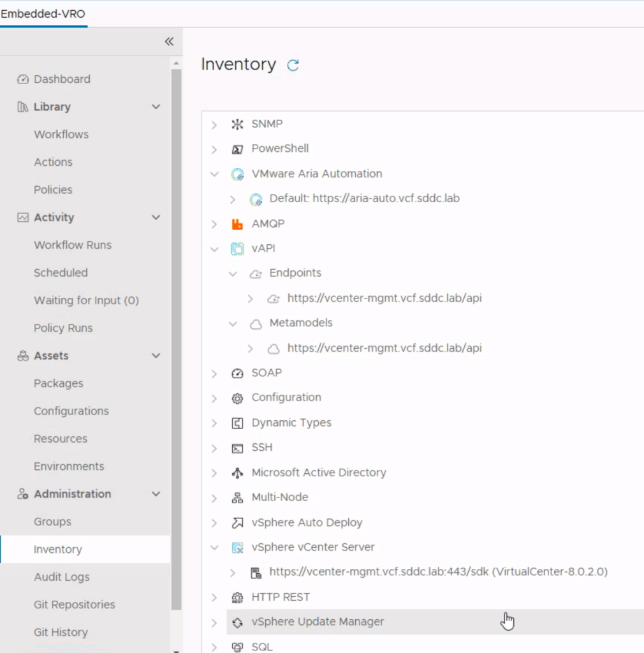Click the Dynamic Types icon

pos(237,423)
